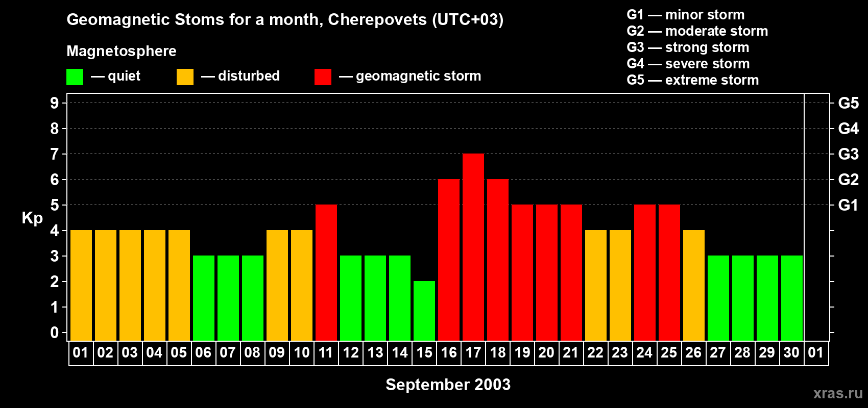Click the chart title mentioning Cherepovets
Screen dimensions: 868x408
pyautogui.click(x=285, y=20)
